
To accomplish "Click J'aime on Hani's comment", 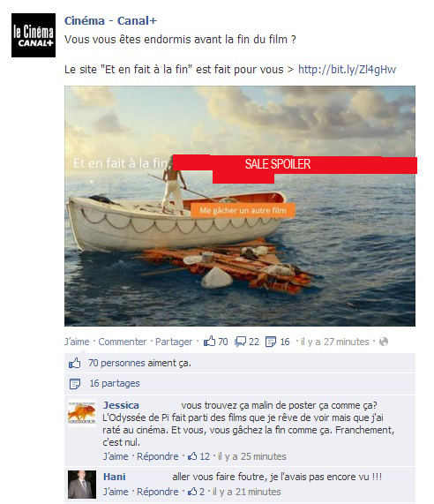I will pos(116,492).
